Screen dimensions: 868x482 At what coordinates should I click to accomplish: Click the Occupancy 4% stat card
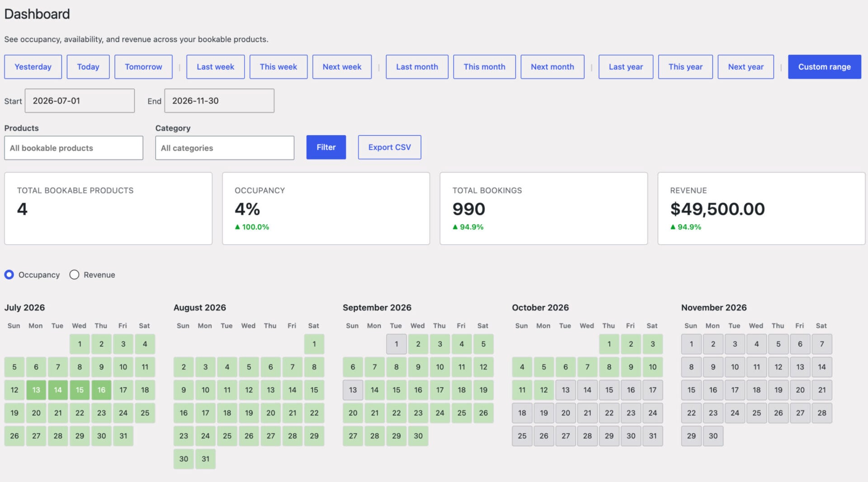pos(326,208)
